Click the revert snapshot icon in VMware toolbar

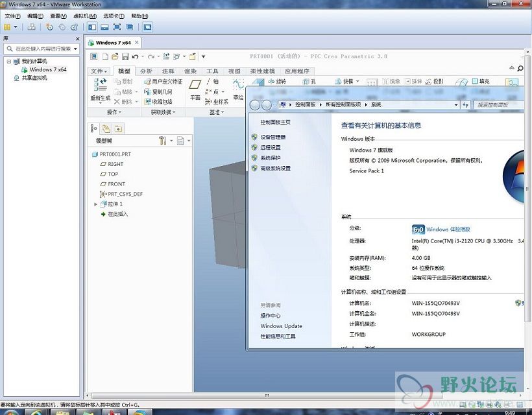pyautogui.click(x=62, y=27)
